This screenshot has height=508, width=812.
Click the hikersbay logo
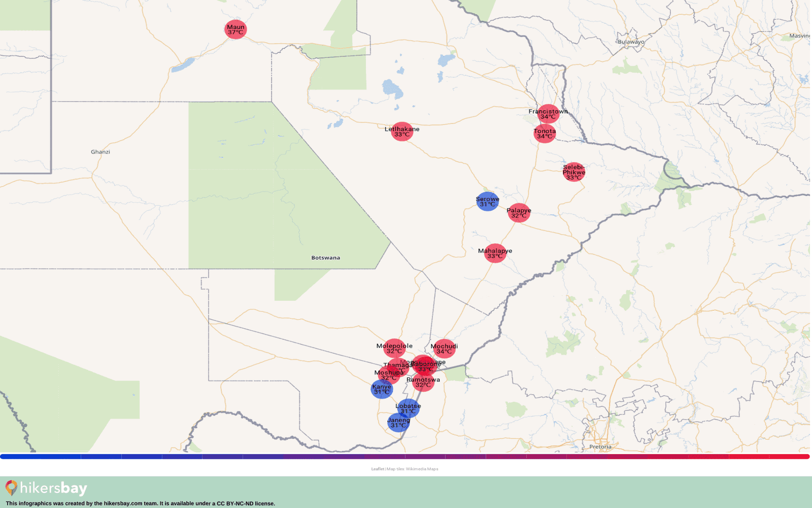point(46,488)
